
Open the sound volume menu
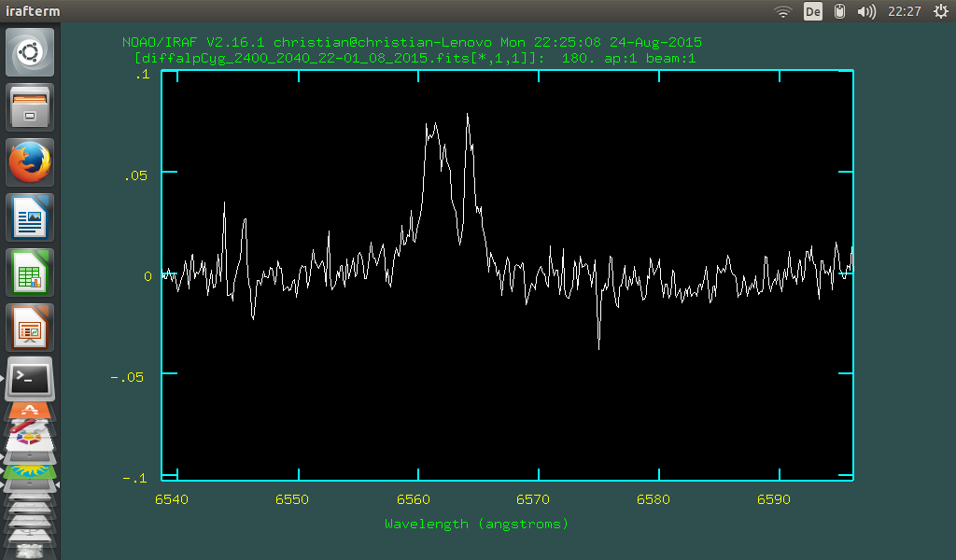[x=866, y=11]
